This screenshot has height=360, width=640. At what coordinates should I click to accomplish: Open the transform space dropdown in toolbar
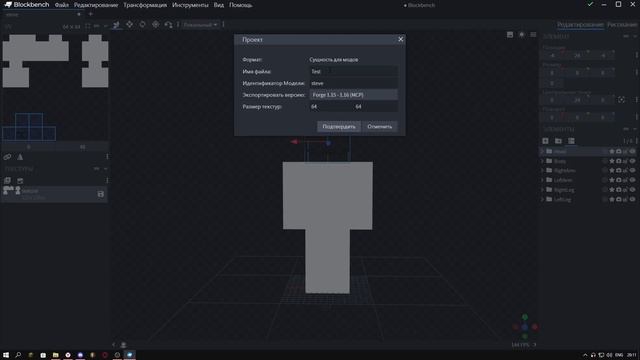coord(200,25)
